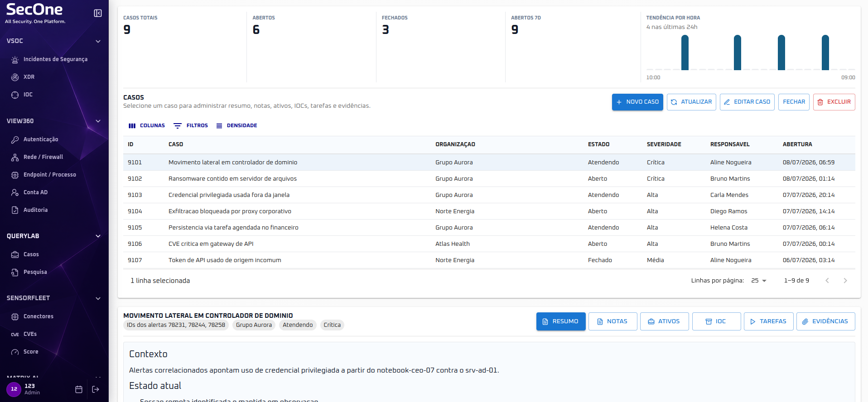The image size is (868, 402).
Task: Click Helena Costa responsible cell
Action: coord(728,228)
